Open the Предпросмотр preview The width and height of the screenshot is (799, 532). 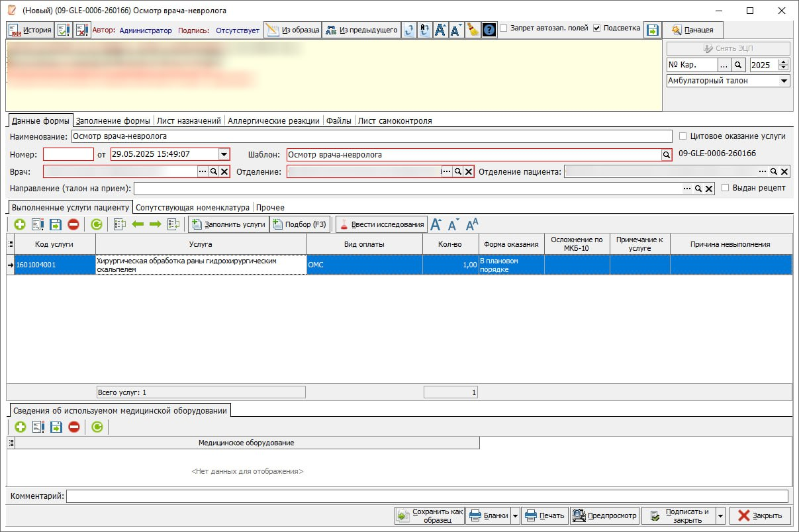click(605, 516)
